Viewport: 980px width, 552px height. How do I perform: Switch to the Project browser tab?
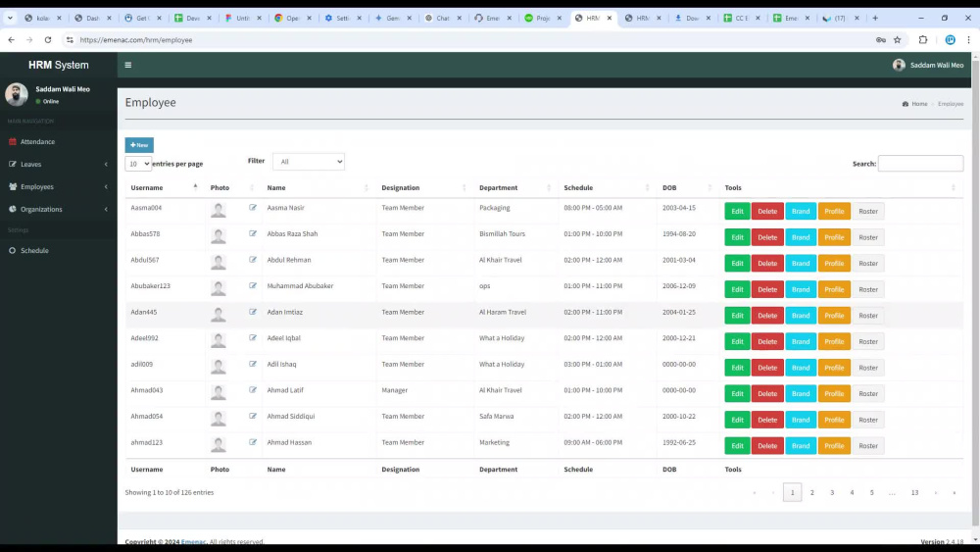tap(543, 18)
